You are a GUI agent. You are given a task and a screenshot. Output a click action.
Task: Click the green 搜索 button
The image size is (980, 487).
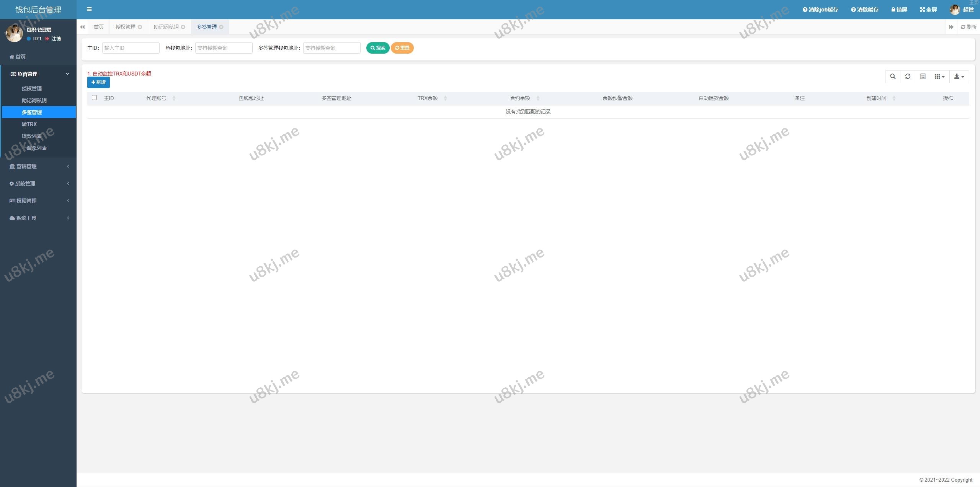pyautogui.click(x=377, y=48)
